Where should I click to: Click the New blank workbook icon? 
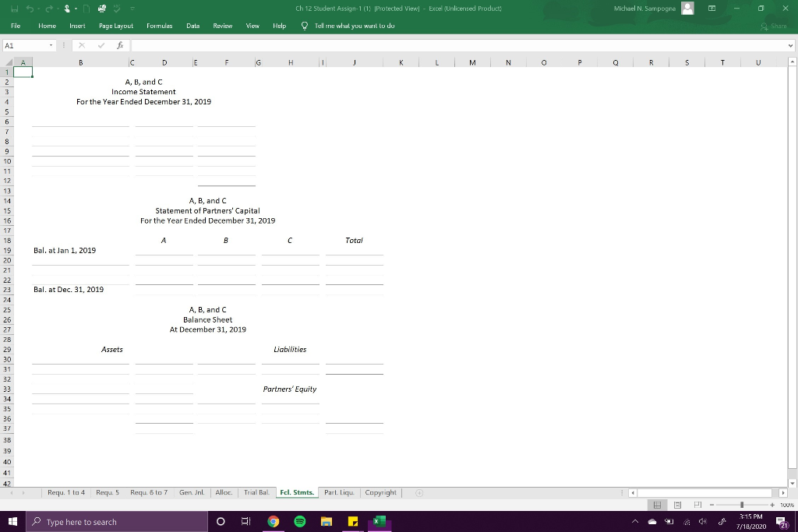[x=87, y=9]
